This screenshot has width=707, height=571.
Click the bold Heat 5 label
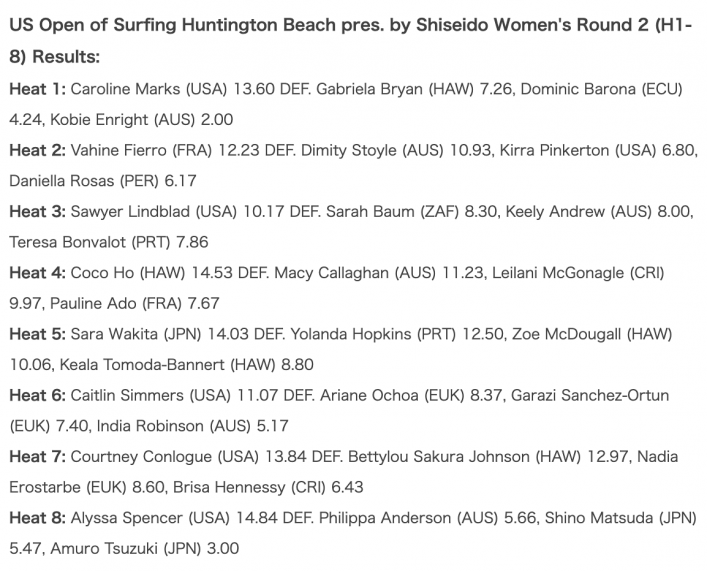pos(38,334)
